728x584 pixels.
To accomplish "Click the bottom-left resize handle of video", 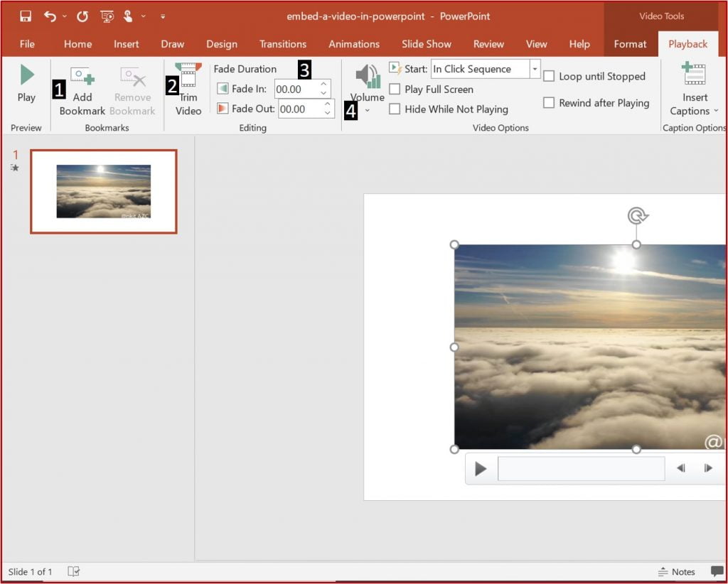I will tap(454, 449).
